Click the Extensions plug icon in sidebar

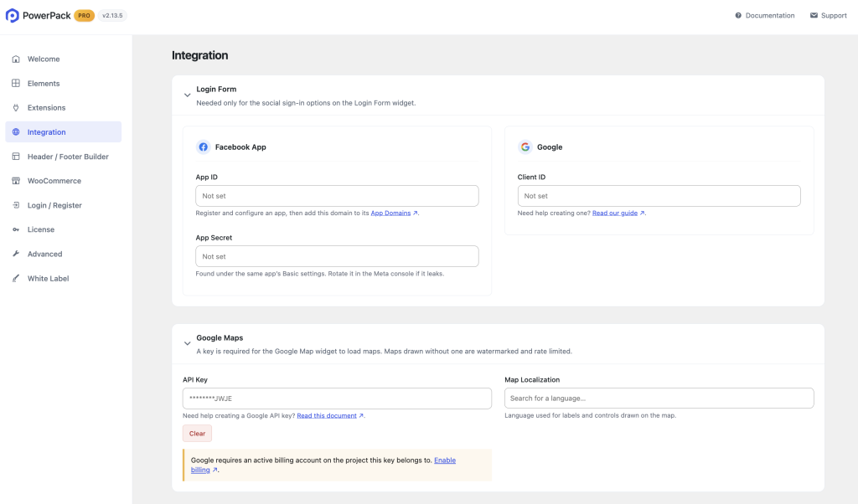(16, 108)
